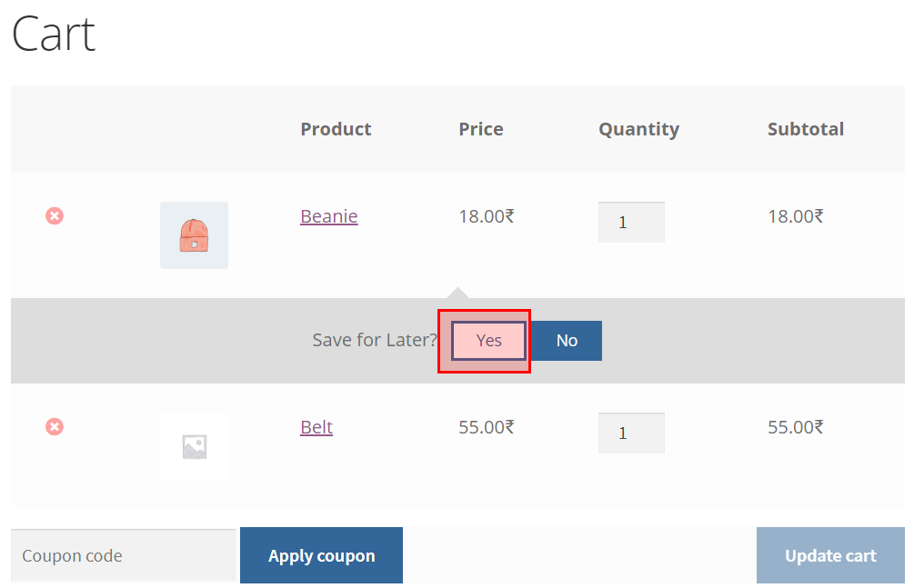Confirm Save for Later with Yes

point(488,340)
